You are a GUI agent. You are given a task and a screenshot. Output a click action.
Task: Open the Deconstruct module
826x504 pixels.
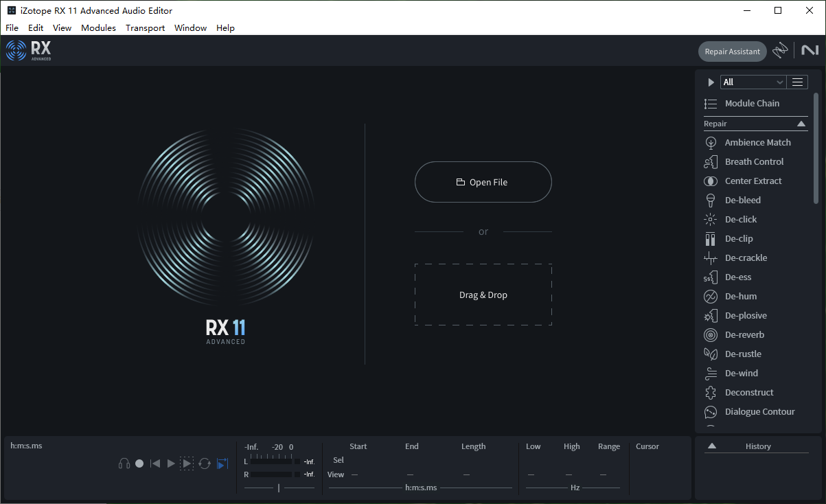749,392
